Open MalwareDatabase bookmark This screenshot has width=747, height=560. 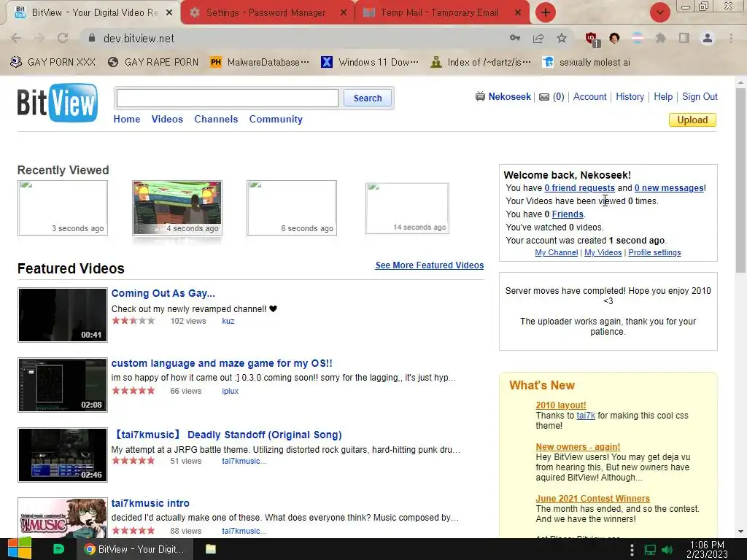click(x=260, y=62)
